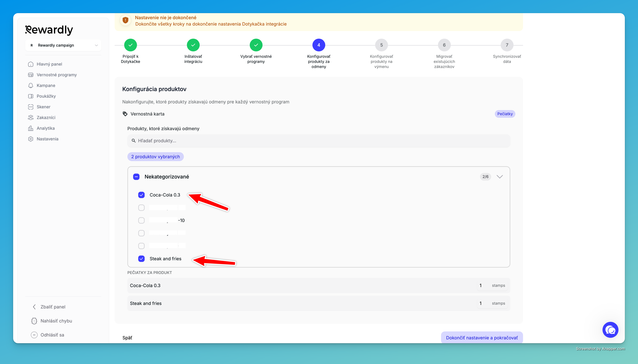Viewport: 638px width, 364px height.
Task: Click the Rewardly logo
Action: click(49, 30)
